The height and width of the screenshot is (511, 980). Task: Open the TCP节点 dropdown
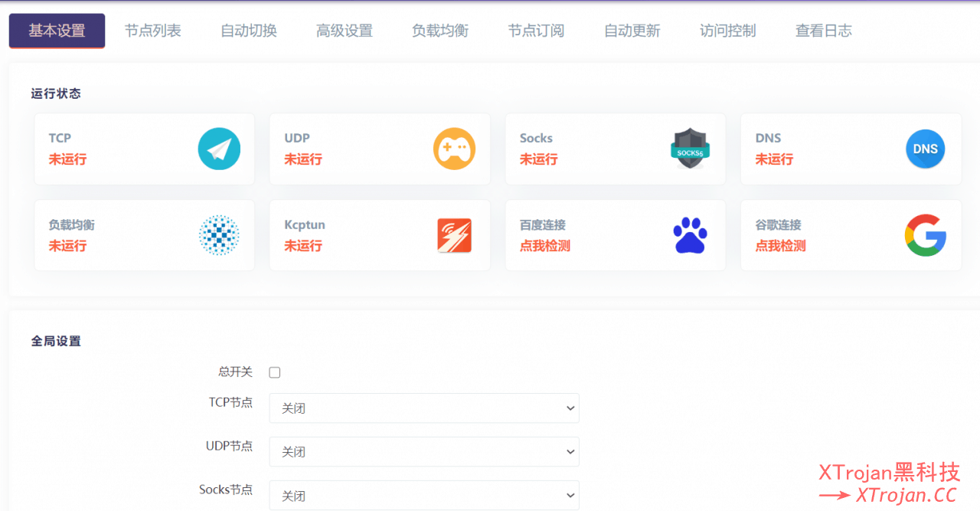point(423,408)
